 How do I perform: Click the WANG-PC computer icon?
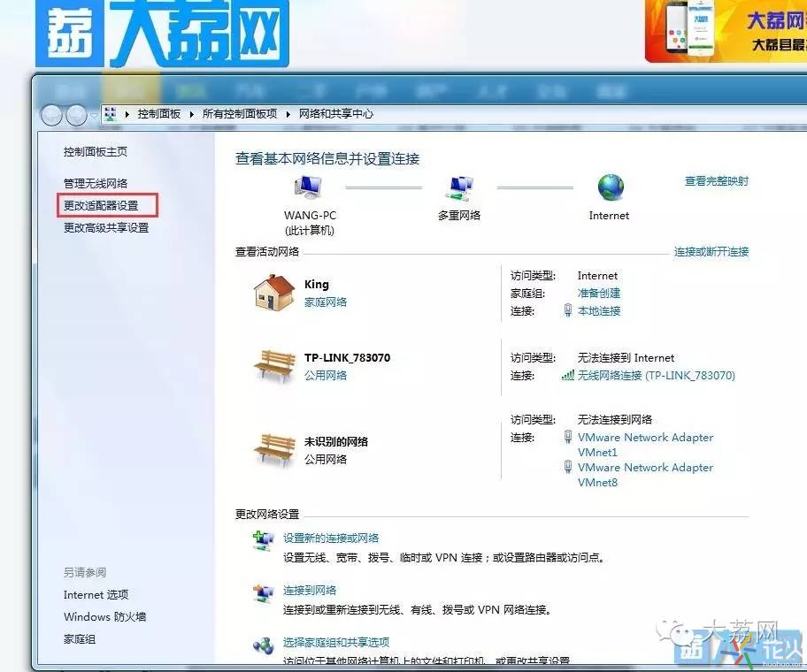[x=310, y=188]
